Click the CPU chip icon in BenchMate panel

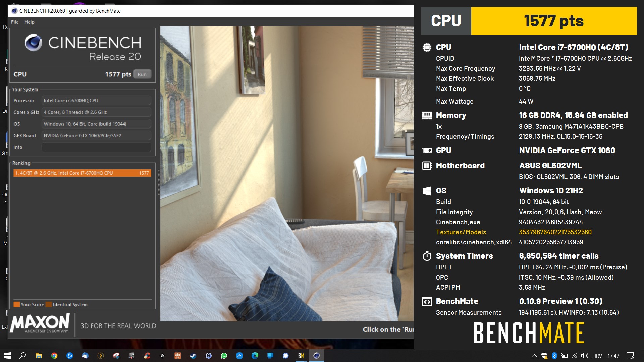click(x=427, y=47)
